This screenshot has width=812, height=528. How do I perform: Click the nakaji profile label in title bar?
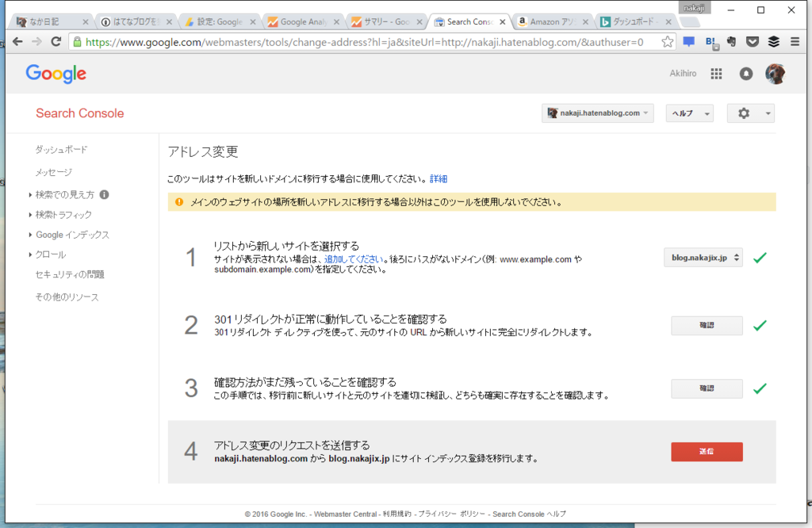click(x=694, y=8)
